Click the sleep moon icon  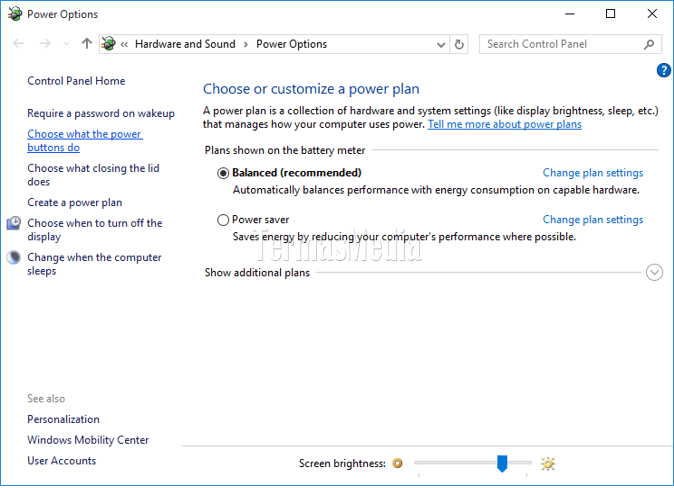click(x=14, y=257)
